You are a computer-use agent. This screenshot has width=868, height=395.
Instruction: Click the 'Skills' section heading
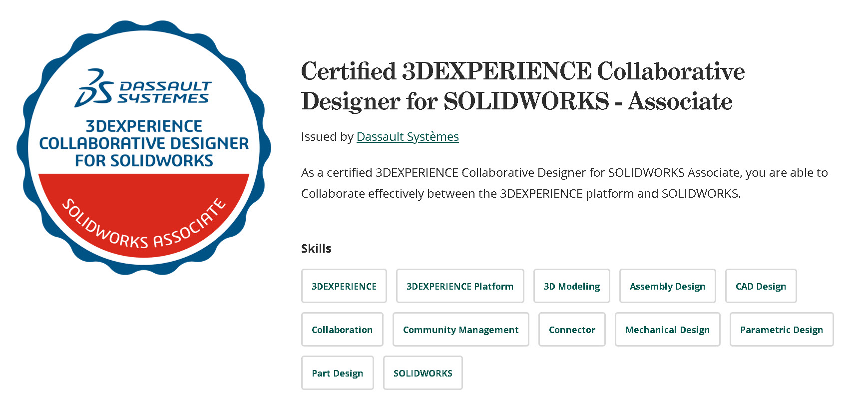click(316, 249)
